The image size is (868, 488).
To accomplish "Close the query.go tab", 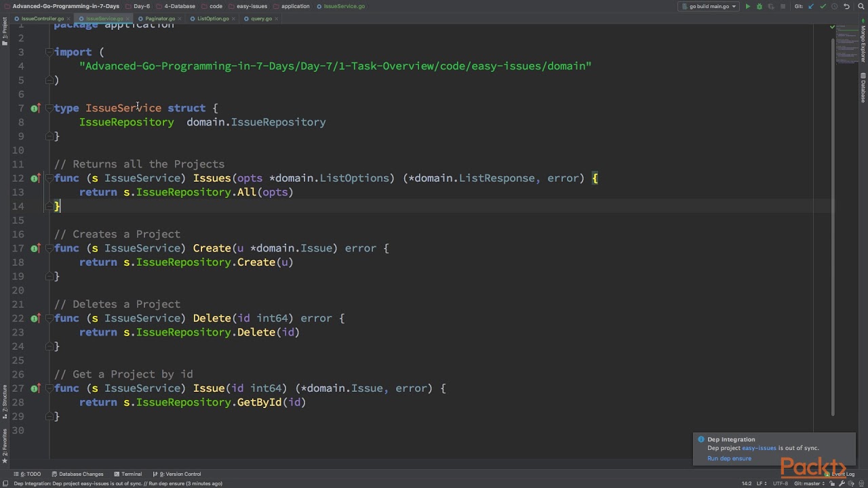I will [x=276, y=18].
